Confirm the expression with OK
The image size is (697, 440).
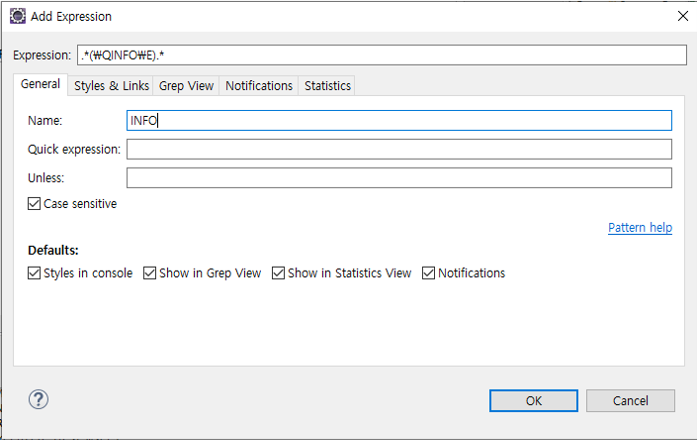[533, 400]
